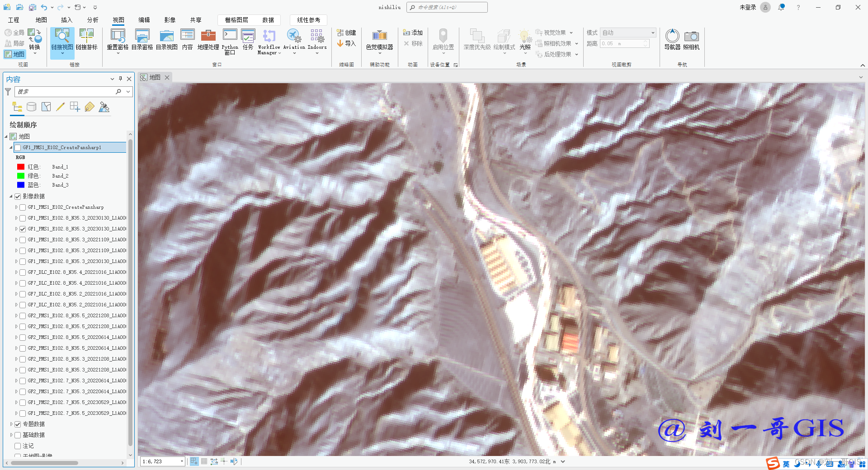
Task: Click the 导航器 navigator icon
Action: point(672,36)
